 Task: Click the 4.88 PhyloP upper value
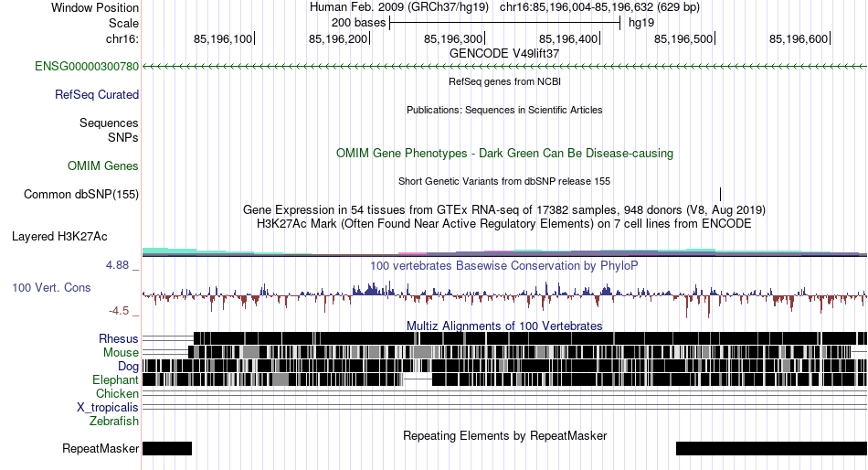[117, 265]
